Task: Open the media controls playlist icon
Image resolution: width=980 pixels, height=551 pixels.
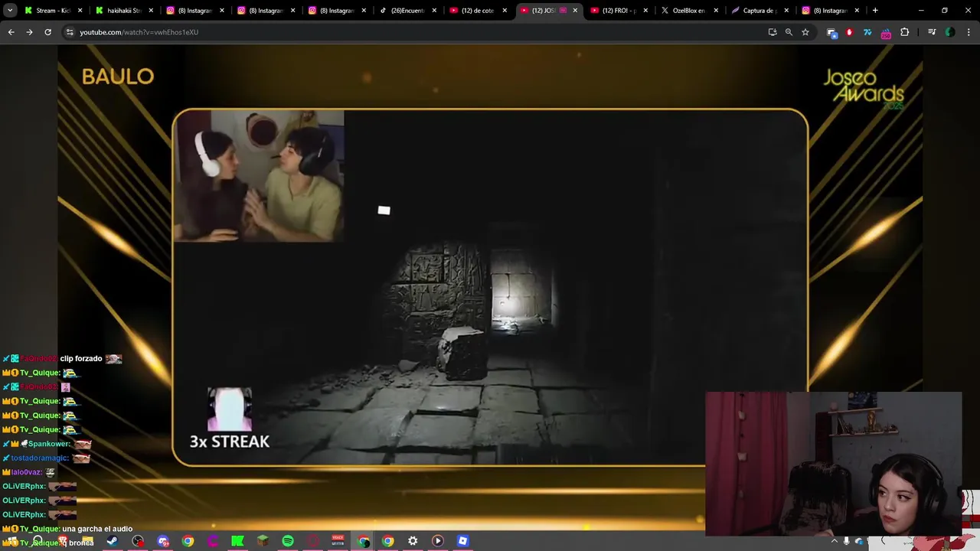Action: tap(932, 32)
